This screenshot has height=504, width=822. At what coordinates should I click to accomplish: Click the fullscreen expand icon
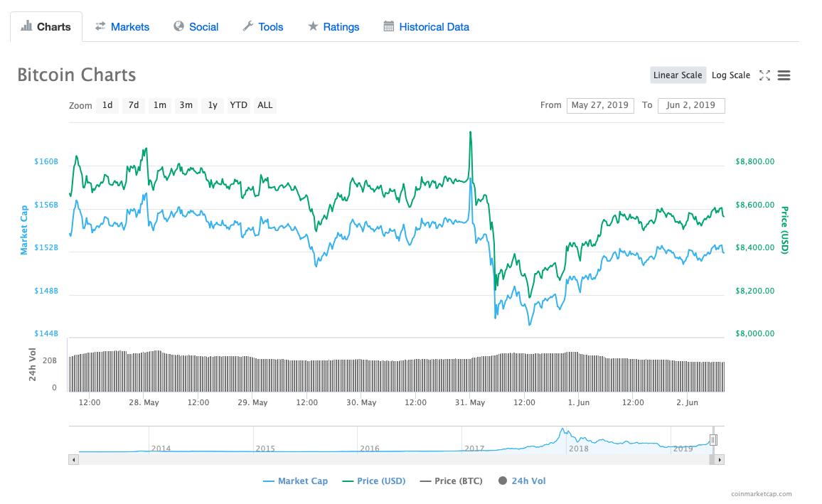(764, 75)
